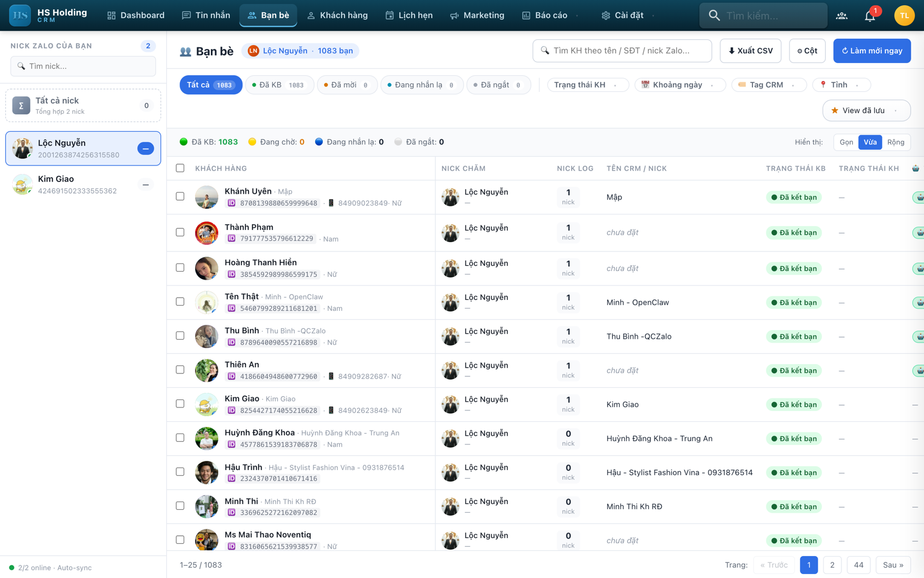
Task: Click the ID badge icon of Hậu Trình
Action: click(x=232, y=479)
